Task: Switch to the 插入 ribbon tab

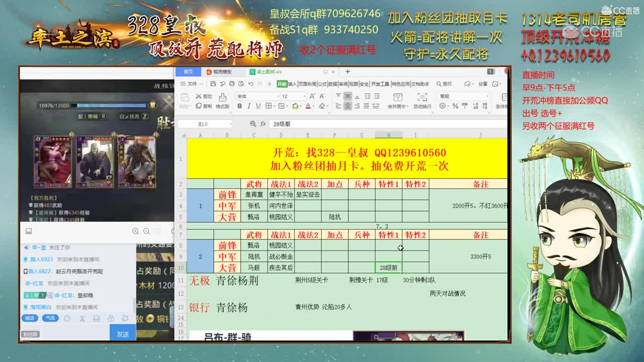Action: pos(292,84)
